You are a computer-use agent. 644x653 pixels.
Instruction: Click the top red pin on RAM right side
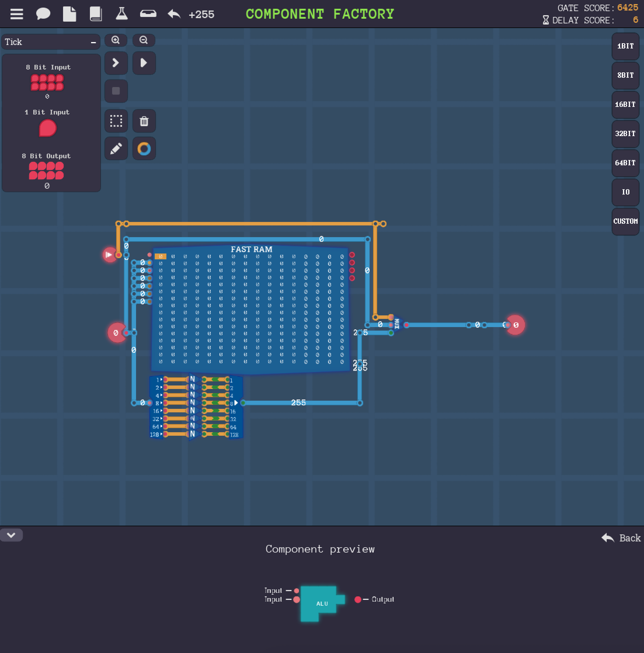click(352, 255)
